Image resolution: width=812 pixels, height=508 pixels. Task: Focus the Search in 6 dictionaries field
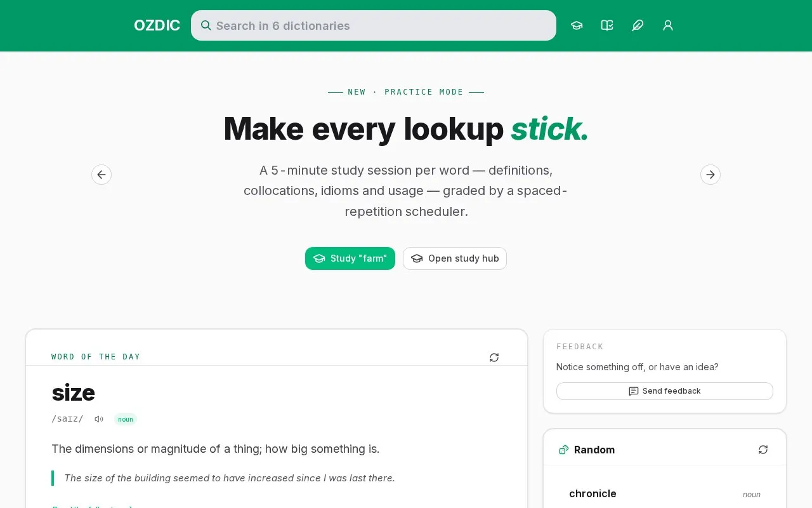(x=374, y=25)
